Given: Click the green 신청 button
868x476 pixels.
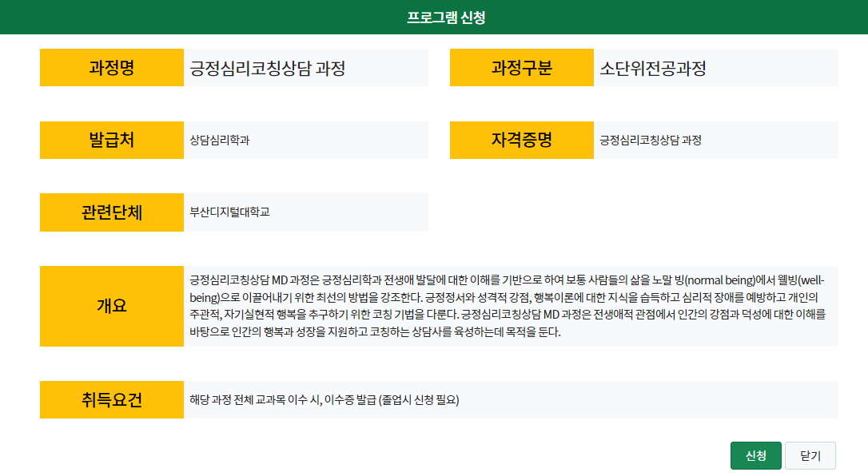Looking at the screenshot, I should (x=755, y=455).
